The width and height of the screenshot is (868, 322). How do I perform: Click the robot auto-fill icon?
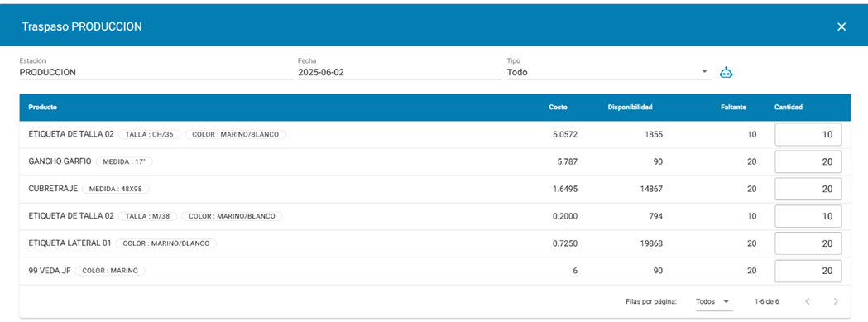click(726, 72)
